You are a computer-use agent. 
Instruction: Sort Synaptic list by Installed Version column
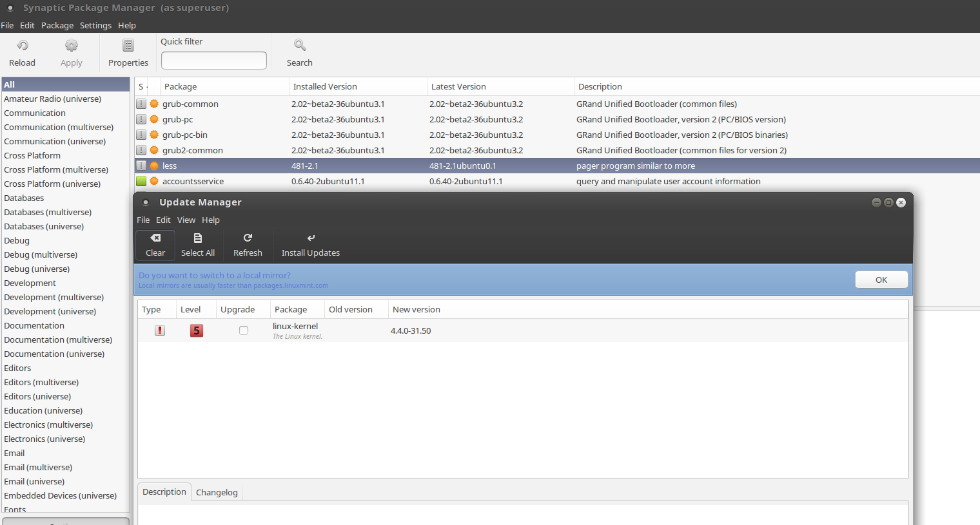(x=358, y=86)
